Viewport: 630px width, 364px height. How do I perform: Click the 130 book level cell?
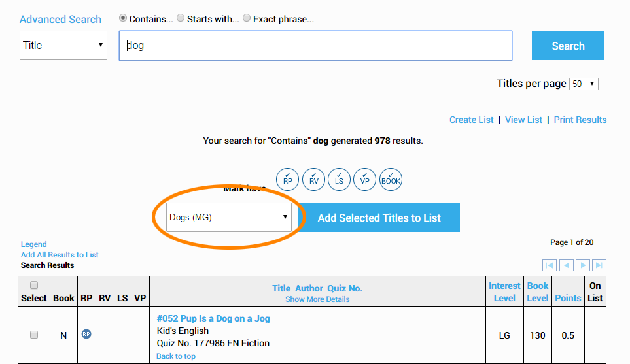537,335
